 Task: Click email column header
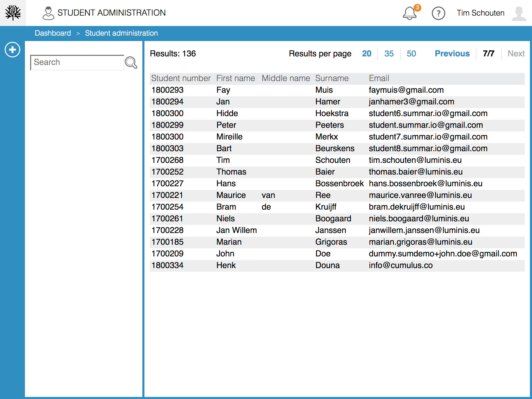pyautogui.click(x=379, y=78)
